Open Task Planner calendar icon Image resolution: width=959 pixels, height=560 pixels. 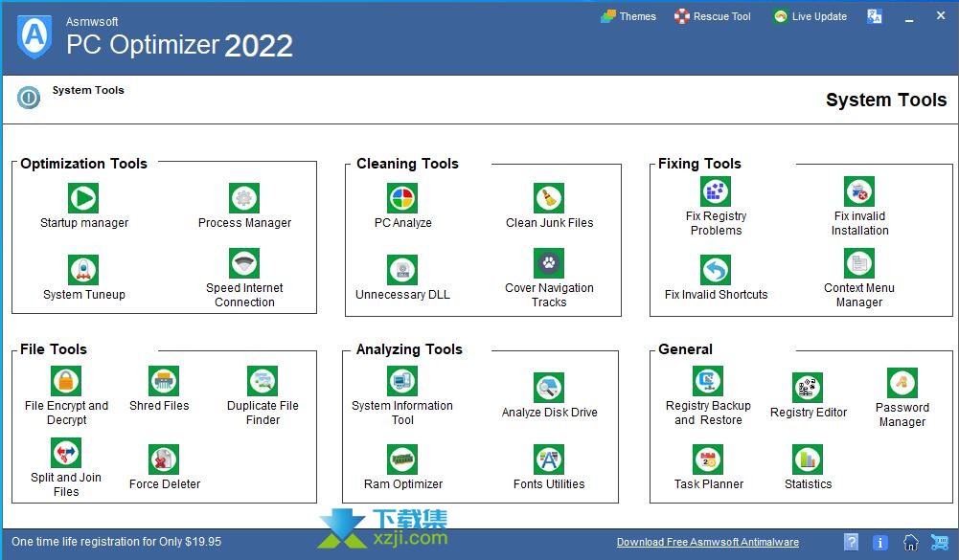(x=708, y=459)
